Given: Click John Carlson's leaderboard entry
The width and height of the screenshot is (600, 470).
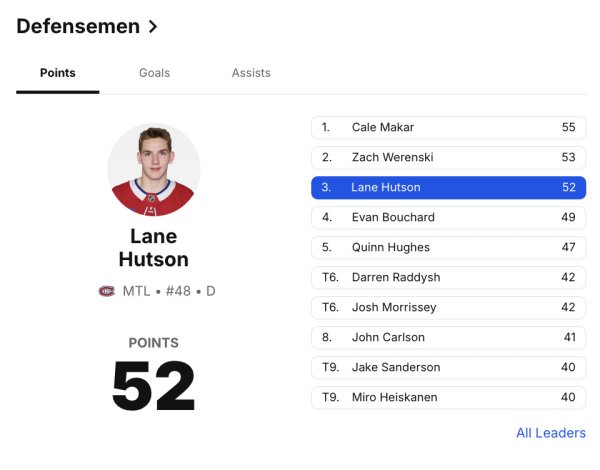Looking at the screenshot, I should point(448,338).
